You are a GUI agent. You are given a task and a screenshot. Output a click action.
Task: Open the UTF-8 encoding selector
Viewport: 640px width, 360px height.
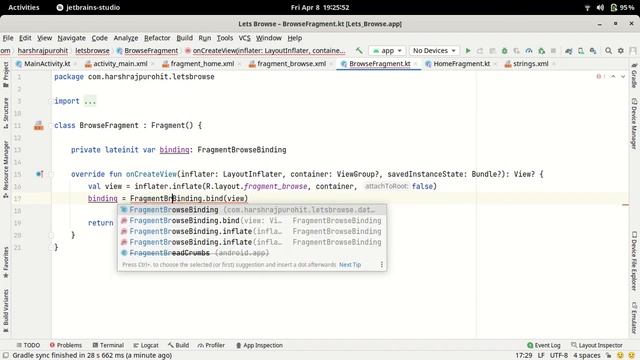pos(559,356)
